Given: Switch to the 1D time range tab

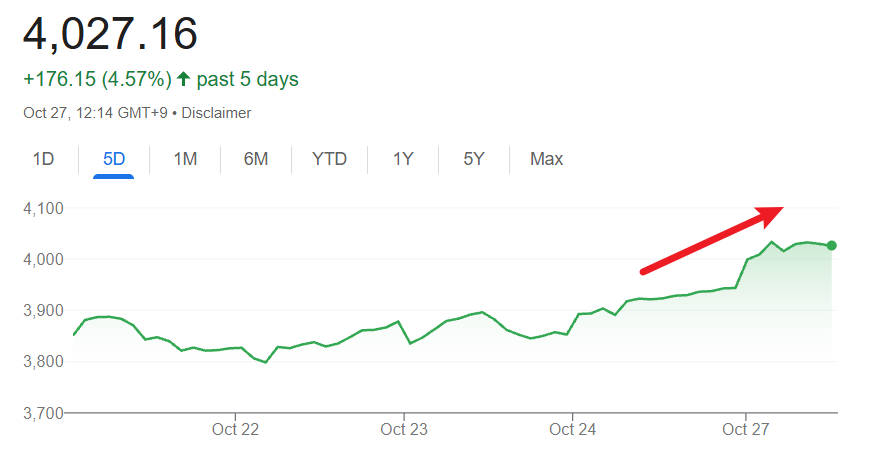Looking at the screenshot, I should pos(43,159).
